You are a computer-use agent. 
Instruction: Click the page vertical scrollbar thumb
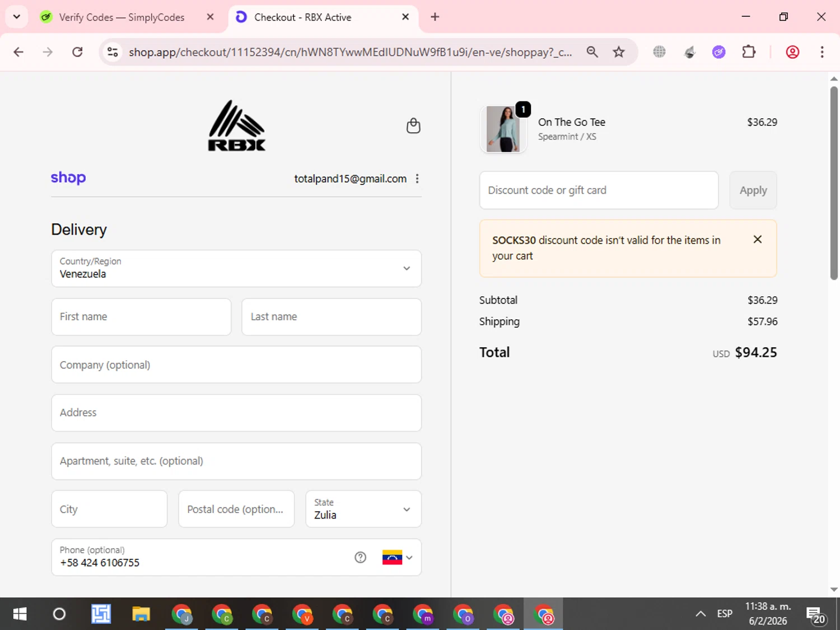[834, 183]
